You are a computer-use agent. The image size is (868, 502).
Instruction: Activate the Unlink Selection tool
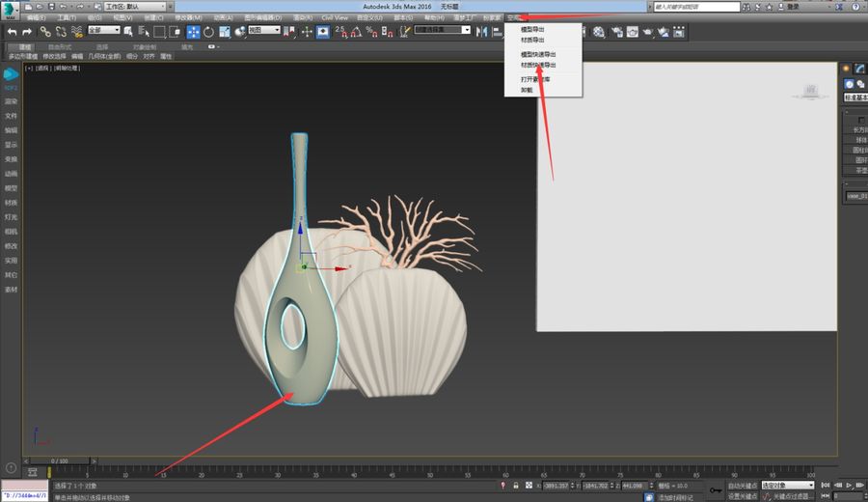pos(61,32)
